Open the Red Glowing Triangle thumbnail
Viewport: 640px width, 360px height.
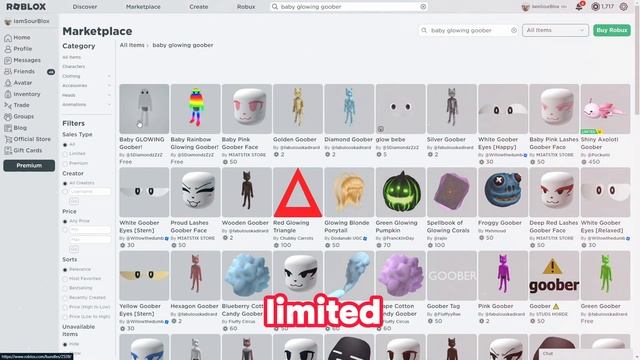click(x=298, y=192)
